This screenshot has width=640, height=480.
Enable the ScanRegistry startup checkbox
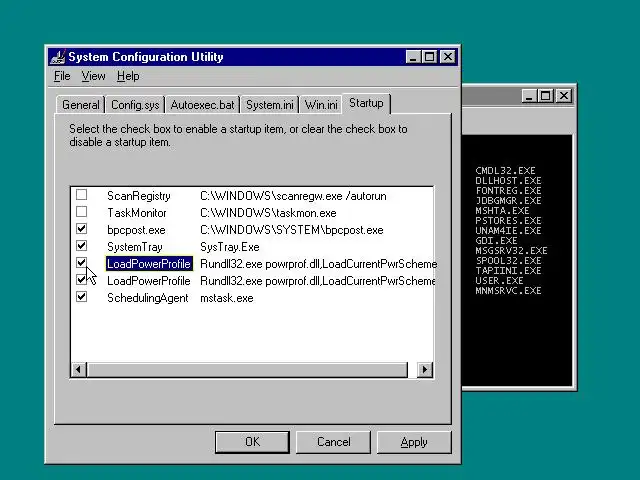coord(82,195)
